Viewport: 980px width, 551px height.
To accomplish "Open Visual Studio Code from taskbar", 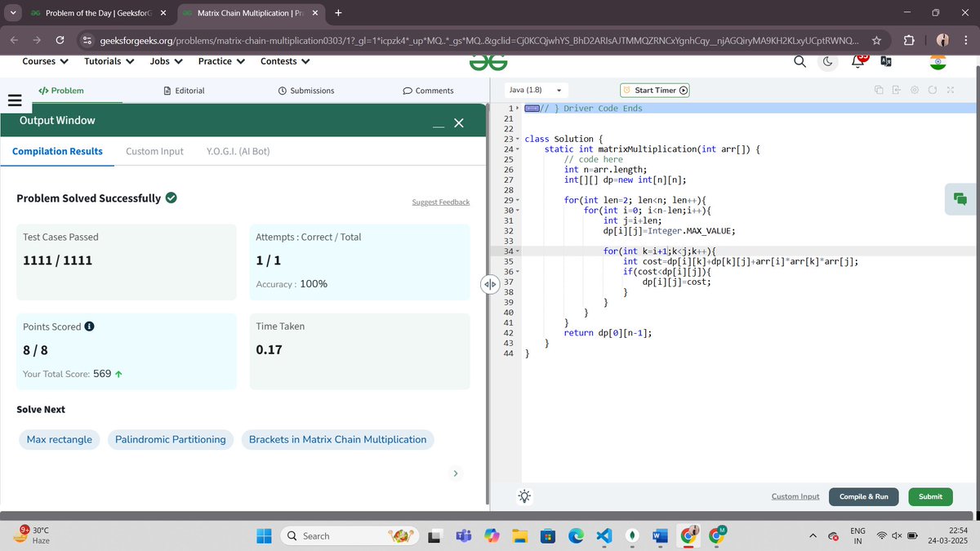I will (604, 535).
